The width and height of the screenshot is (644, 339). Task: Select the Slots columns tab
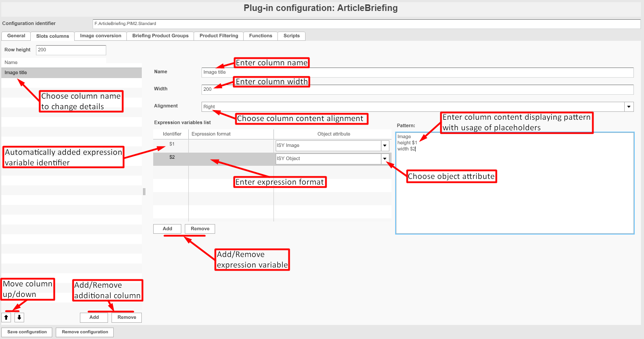[53, 36]
